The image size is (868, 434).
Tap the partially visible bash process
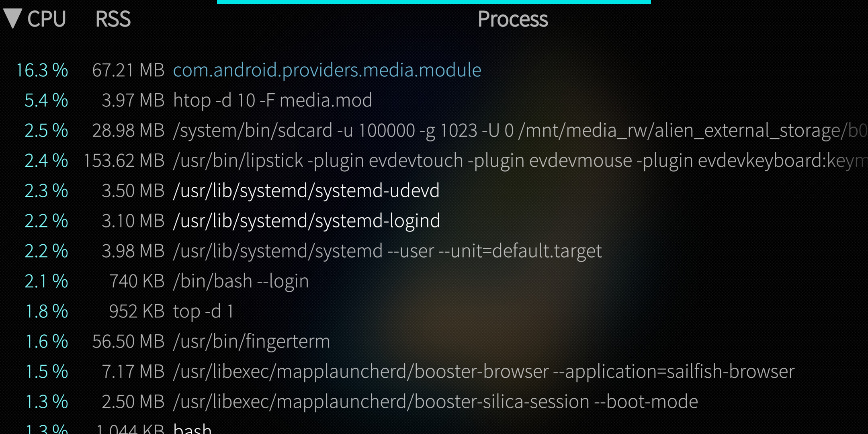192,428
